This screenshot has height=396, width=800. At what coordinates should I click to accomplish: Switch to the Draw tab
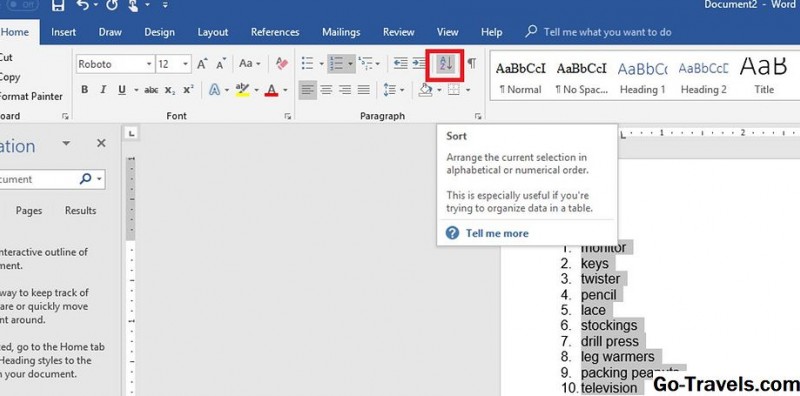pyautogui.click(x=110, y=32)
